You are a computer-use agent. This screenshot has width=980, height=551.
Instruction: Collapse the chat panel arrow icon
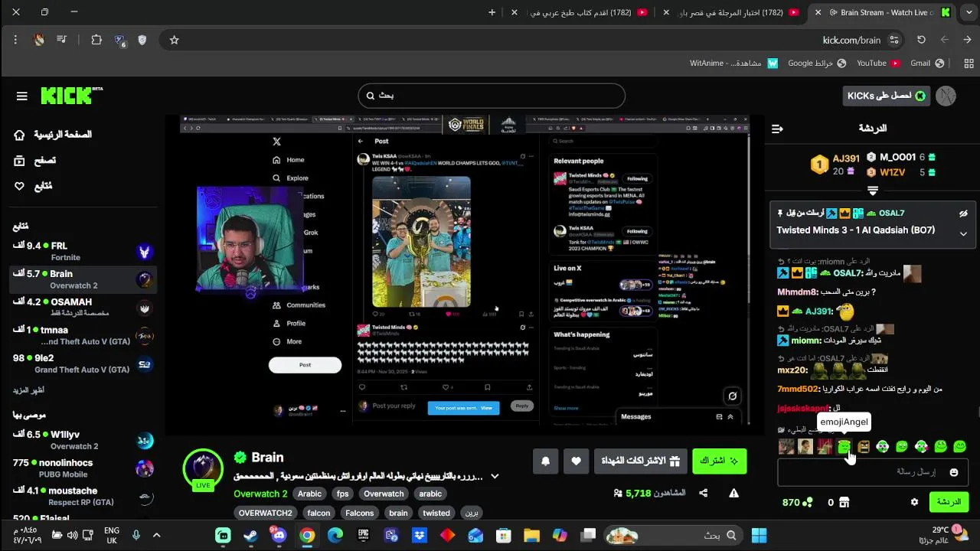[x=777, y=129]
